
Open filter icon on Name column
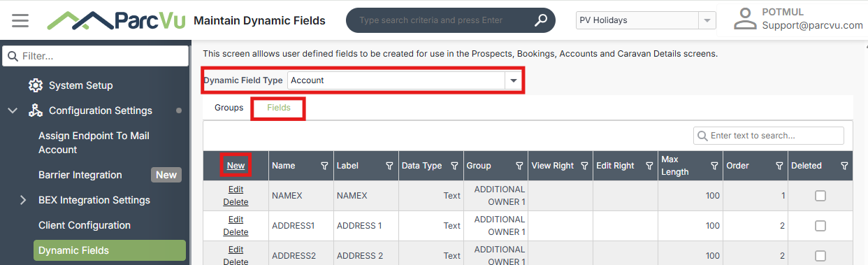click(324, 166)
